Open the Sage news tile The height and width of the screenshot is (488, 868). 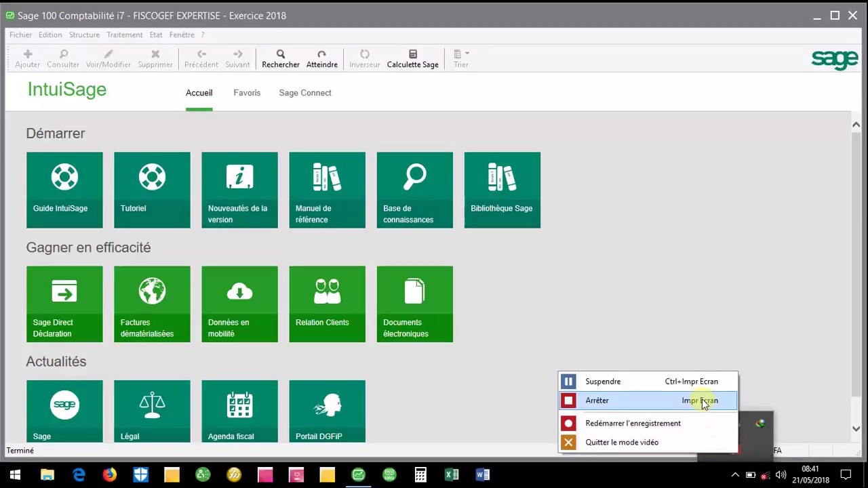pos(64,411)
